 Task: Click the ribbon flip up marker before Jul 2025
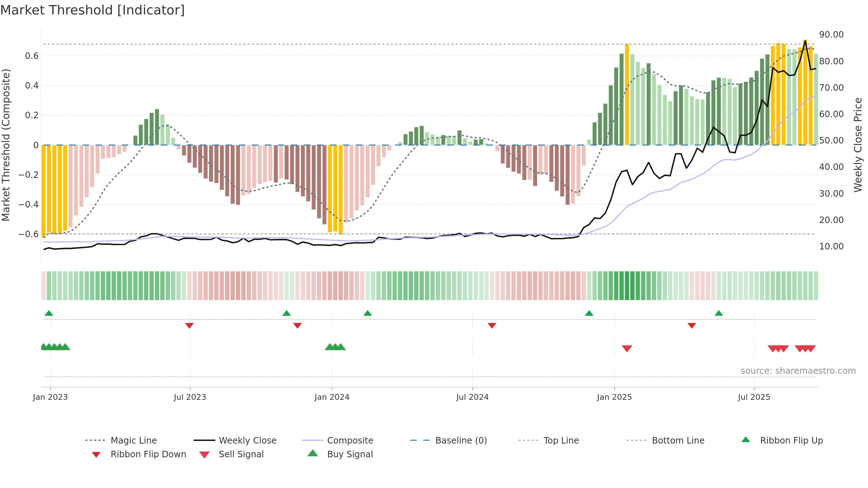click(x=719, y=313)
